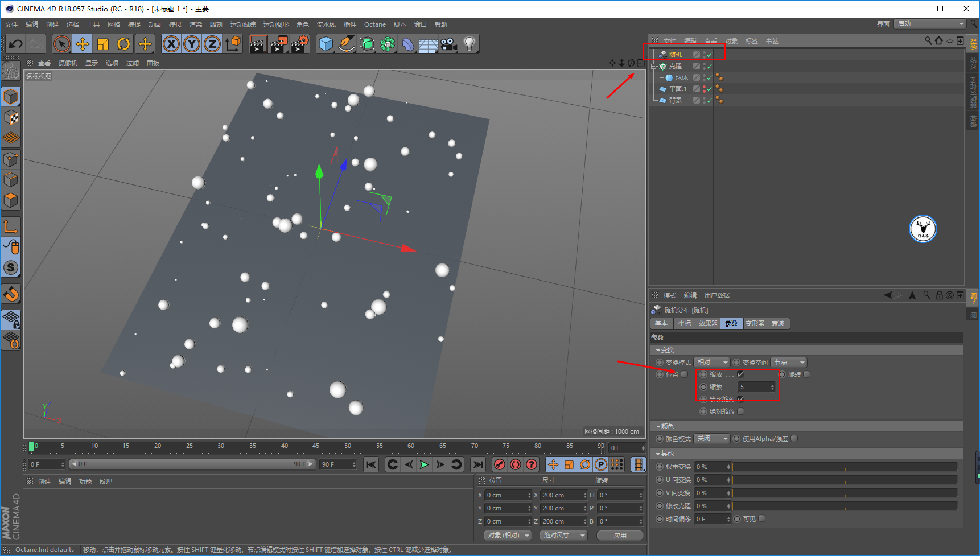The image size is (980, 556).
Task: Activate the Rotate tool
Action: point(123,44)
